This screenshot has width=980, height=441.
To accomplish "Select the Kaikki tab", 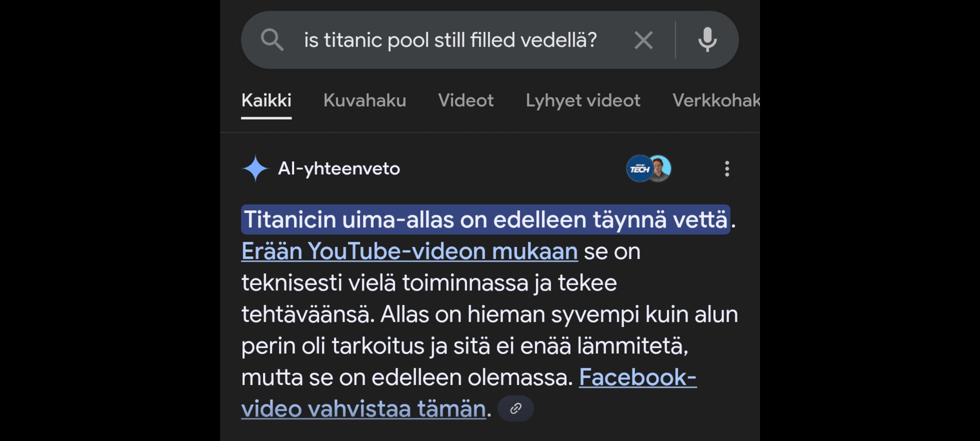I will [x=266, y=100].
